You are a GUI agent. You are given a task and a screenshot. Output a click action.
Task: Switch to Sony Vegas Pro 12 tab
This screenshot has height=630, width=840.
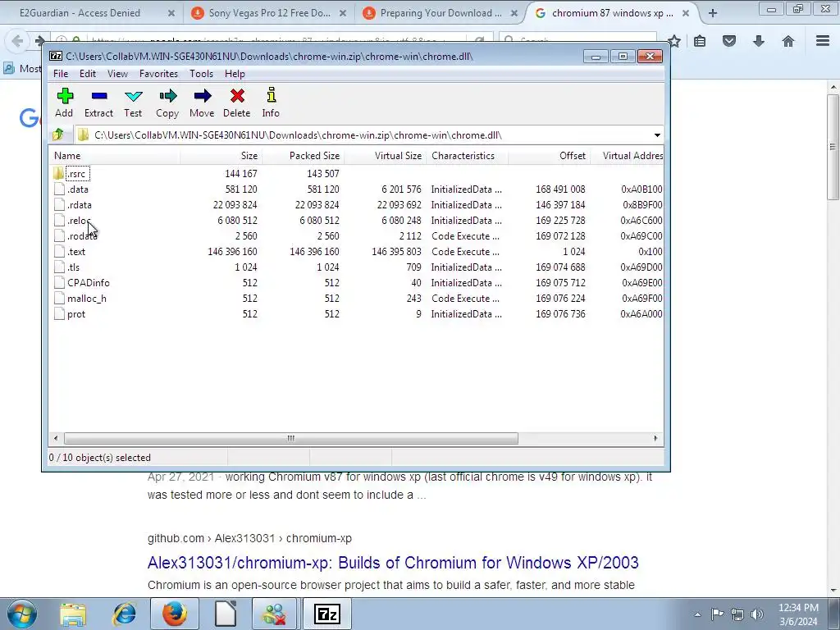(269, 13)
